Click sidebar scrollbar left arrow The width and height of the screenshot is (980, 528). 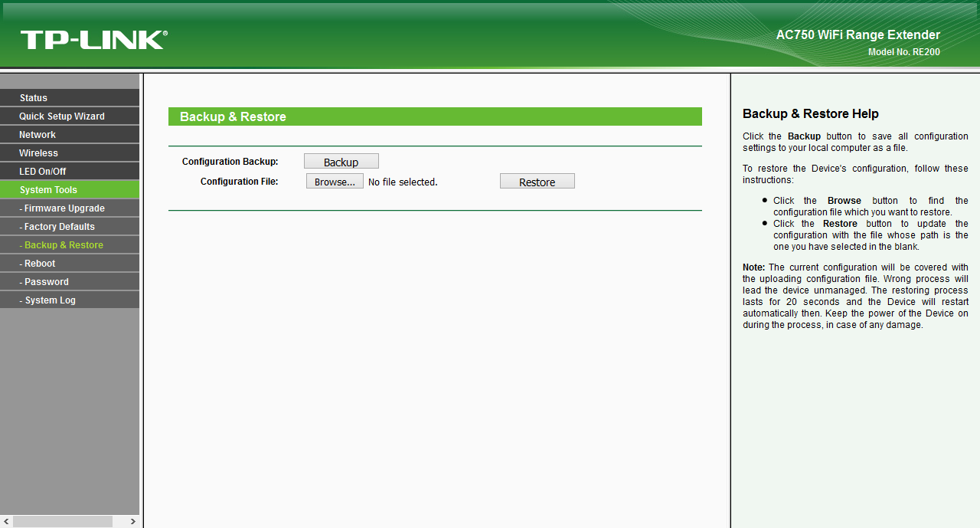click(x=7, y=521)
